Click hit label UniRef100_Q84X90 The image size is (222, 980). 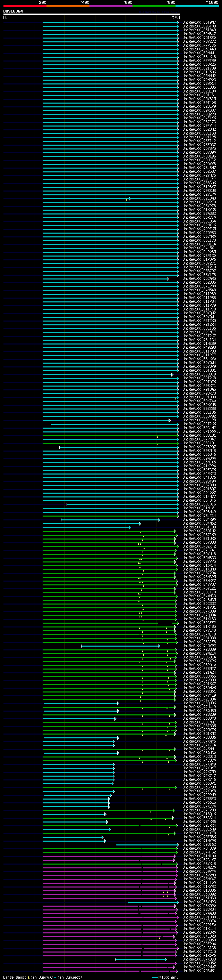pos(199,520)
